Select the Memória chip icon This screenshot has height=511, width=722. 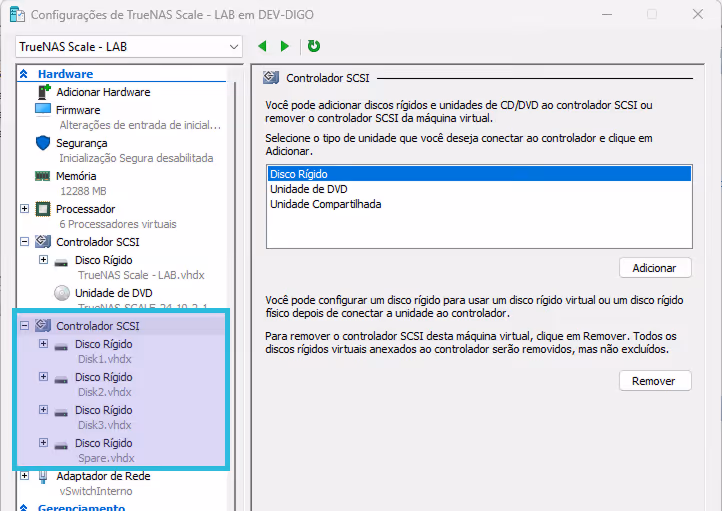click(43, 176)
